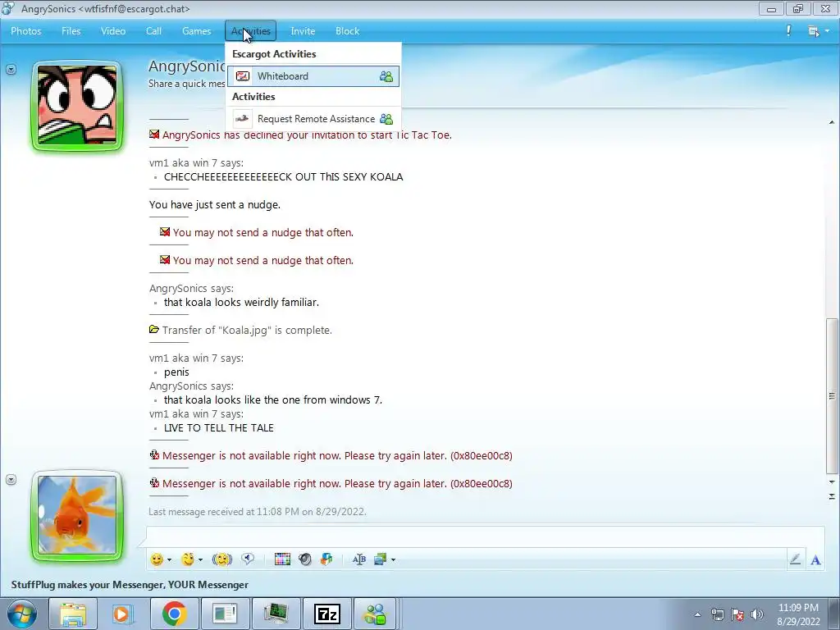Click the taskbar monitor icon left of 7-Zip
This screenshot has width=840, height=630.
tap(276, 614)
